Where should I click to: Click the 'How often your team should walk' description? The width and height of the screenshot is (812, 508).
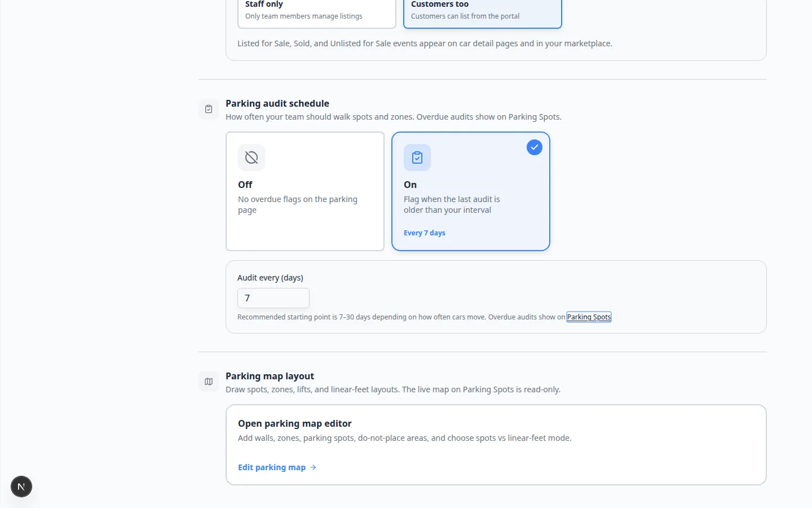394,117
